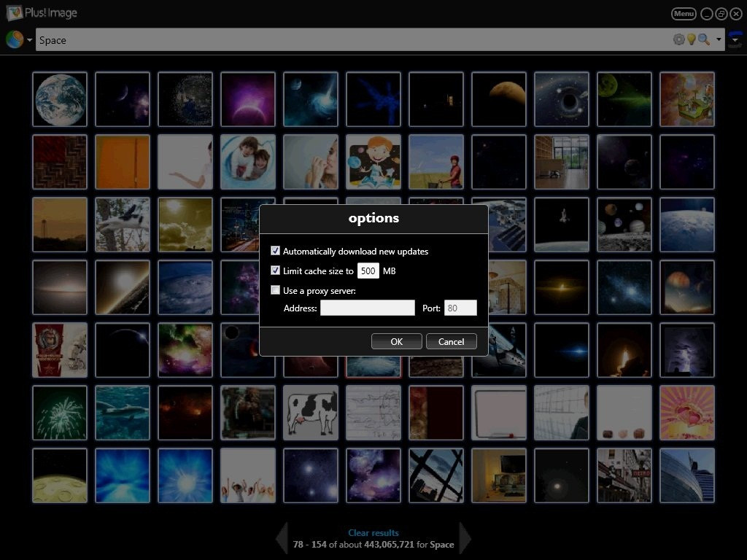Select the yellow cratered moon thumbnail
This screenshot has height=560, width=747.
[60, 475]
